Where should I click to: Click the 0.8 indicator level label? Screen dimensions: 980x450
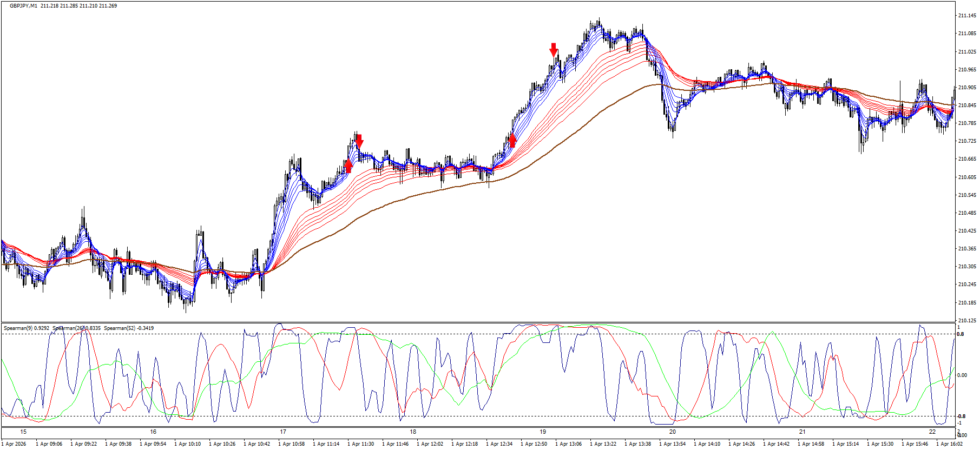tap(961, 334)
